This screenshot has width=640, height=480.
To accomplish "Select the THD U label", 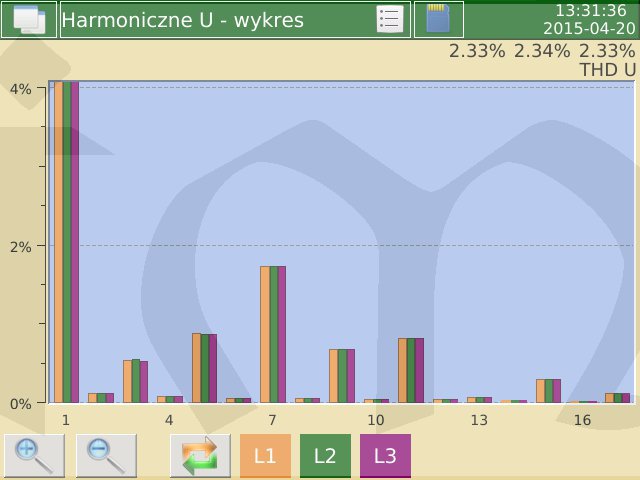I will (x=607, y=70).
